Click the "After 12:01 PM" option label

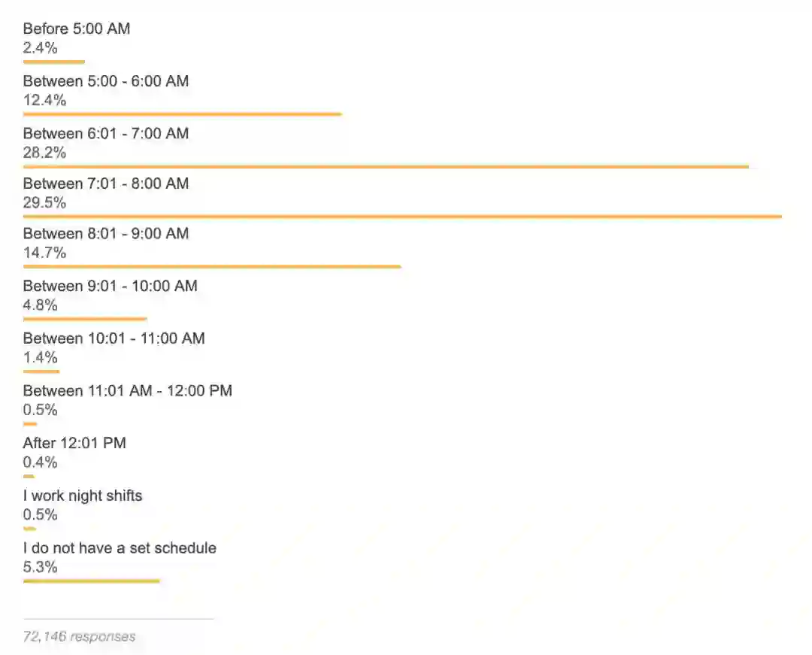click(74, 443)
